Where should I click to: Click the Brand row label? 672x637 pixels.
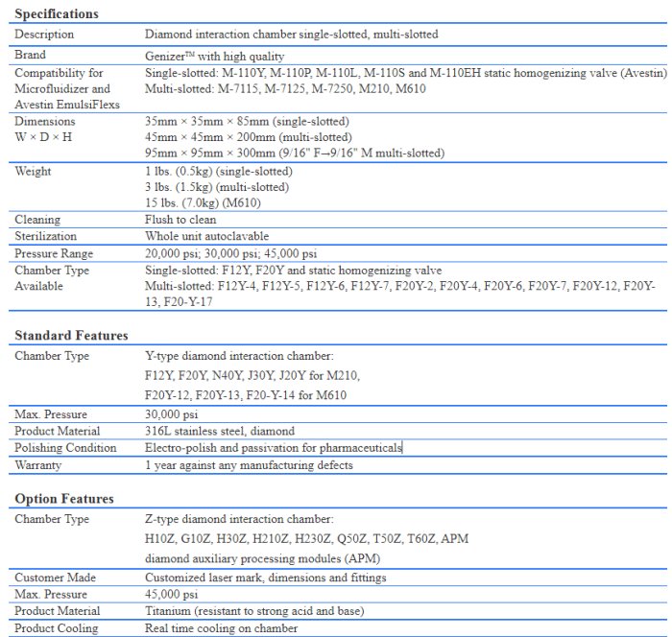(x=31, y=56)
